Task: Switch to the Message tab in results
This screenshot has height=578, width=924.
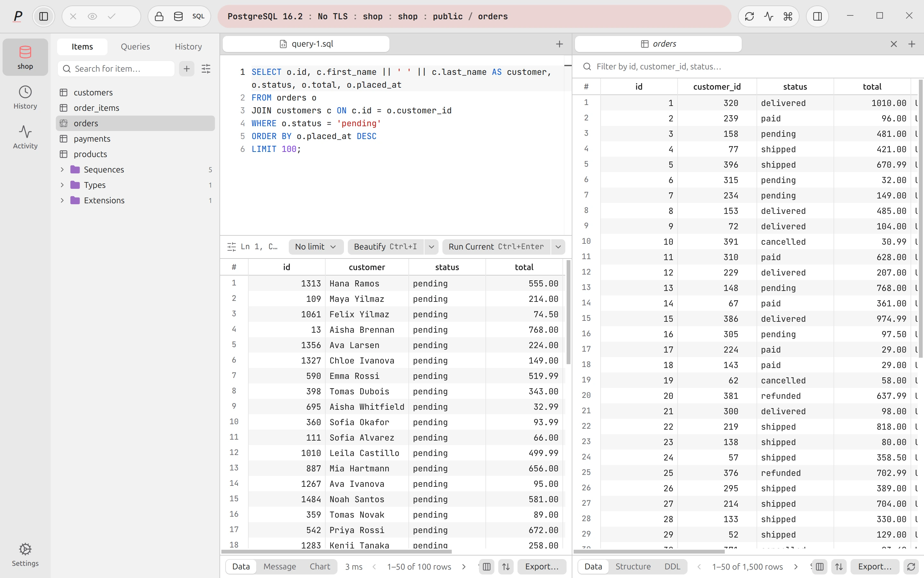Action: tap(279, 566)
